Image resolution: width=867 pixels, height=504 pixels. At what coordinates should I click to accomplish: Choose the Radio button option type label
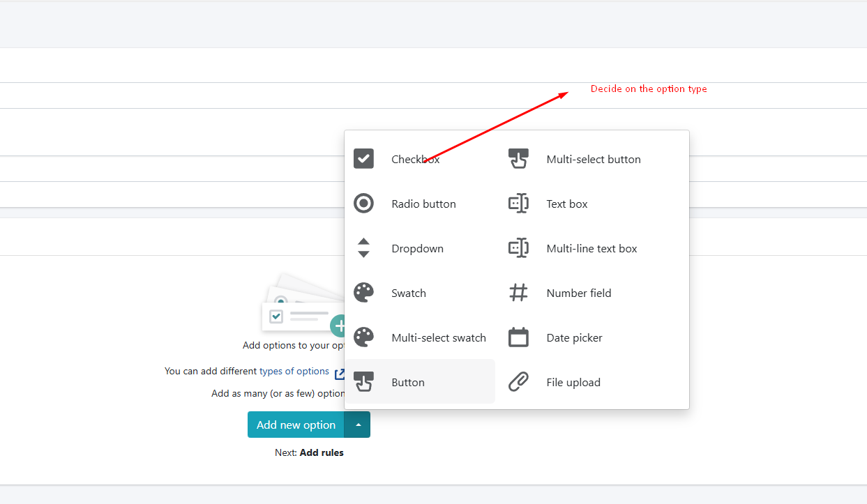[x=423, y=204]
